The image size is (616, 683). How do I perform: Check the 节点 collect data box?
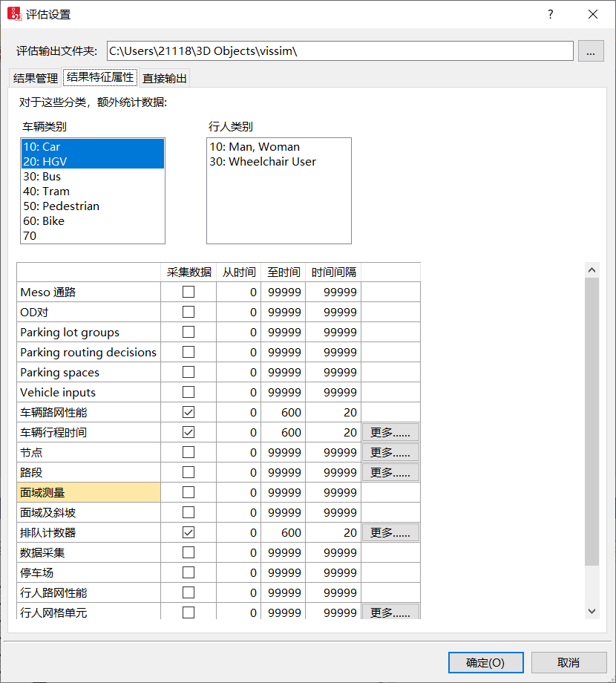coord(189,453)
